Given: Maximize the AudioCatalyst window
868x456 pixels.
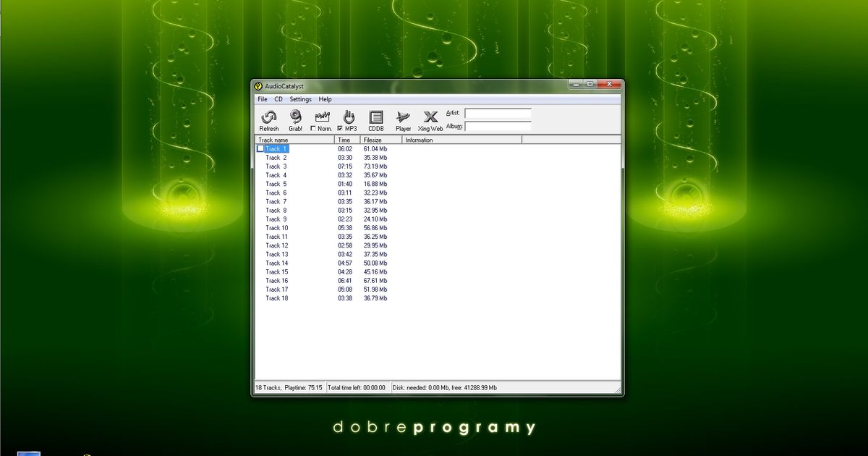Looking at the screenshot, I should [x=589, y=85].
